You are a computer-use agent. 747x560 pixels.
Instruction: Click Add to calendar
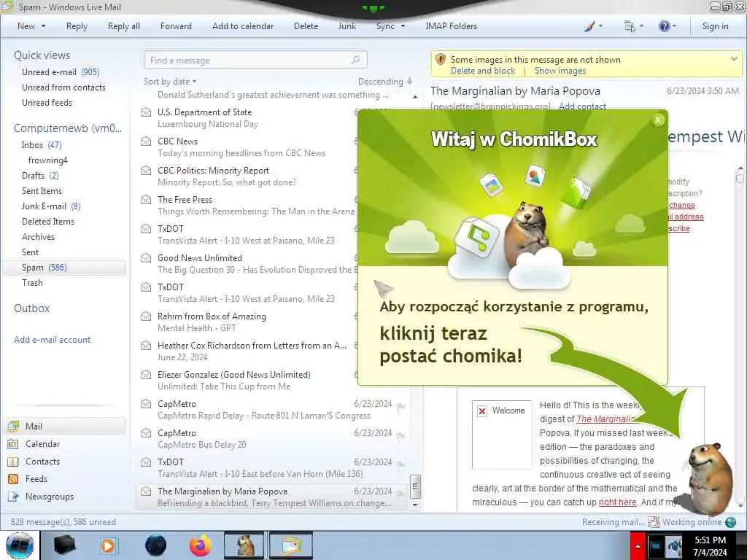coord(243,26)
